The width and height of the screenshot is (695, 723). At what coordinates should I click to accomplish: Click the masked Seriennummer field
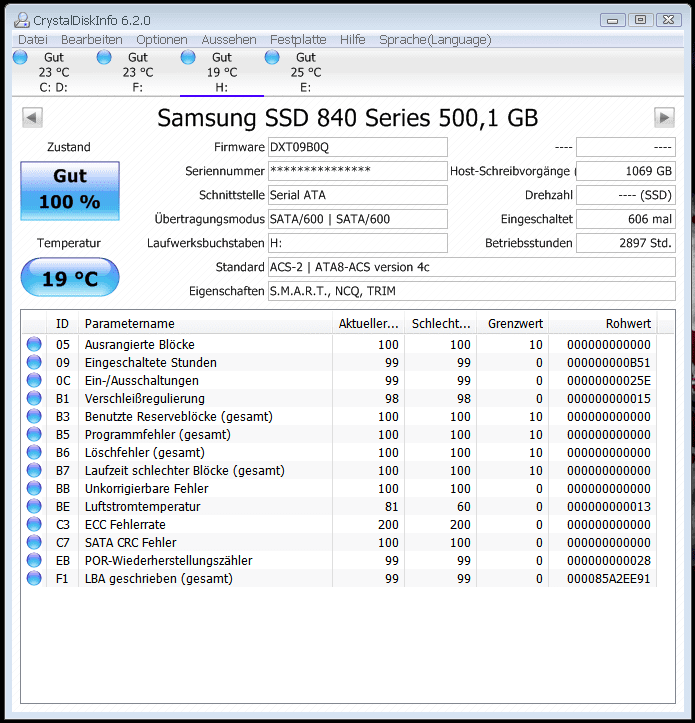tap(357, 171)
